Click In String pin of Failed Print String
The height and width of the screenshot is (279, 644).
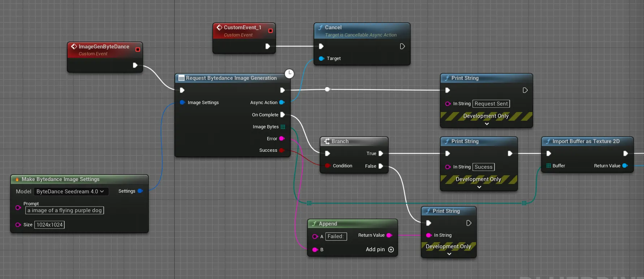[x=429, y=235]
